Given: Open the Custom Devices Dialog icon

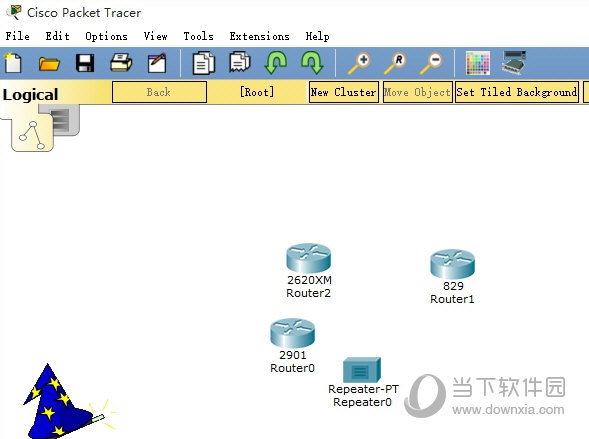Looking at the screenshot, I should 514,63.
